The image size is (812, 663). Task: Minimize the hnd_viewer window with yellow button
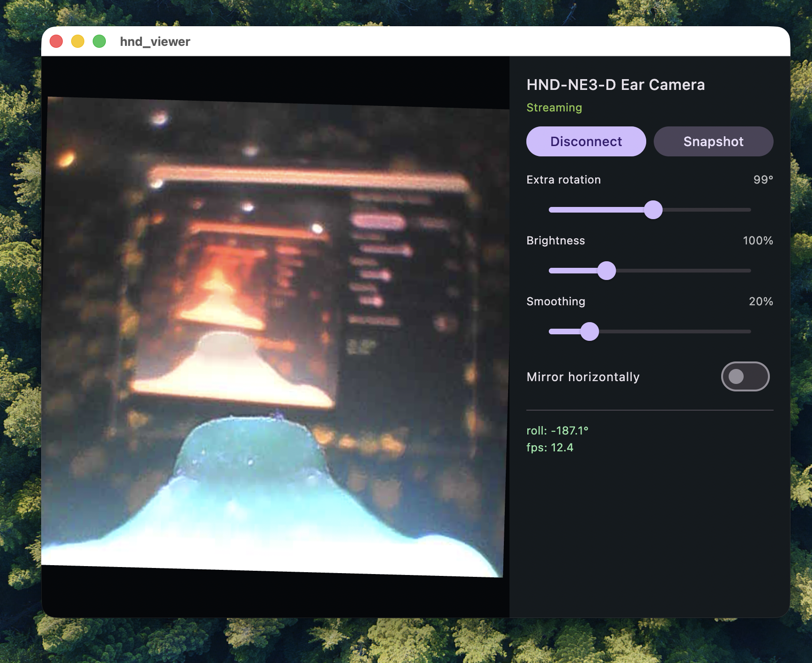(78, 41)
